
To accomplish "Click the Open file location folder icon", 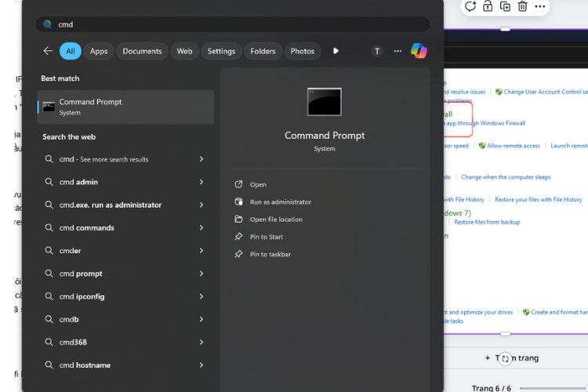I will [239, 220].
